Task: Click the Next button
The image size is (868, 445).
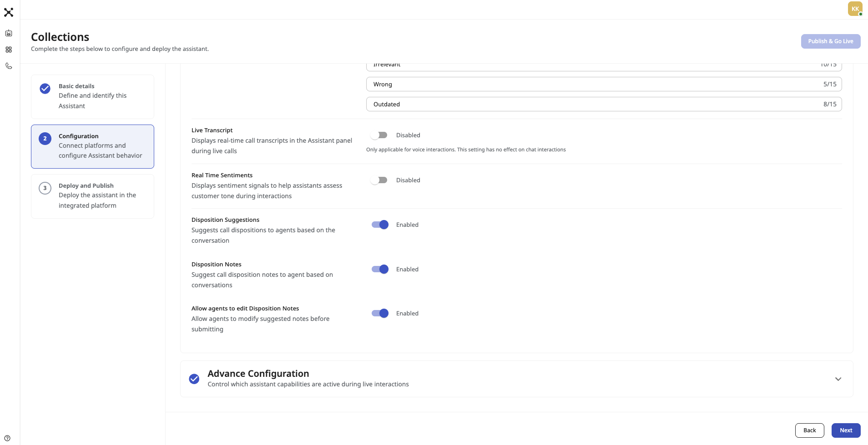Action: coord(846,430)
